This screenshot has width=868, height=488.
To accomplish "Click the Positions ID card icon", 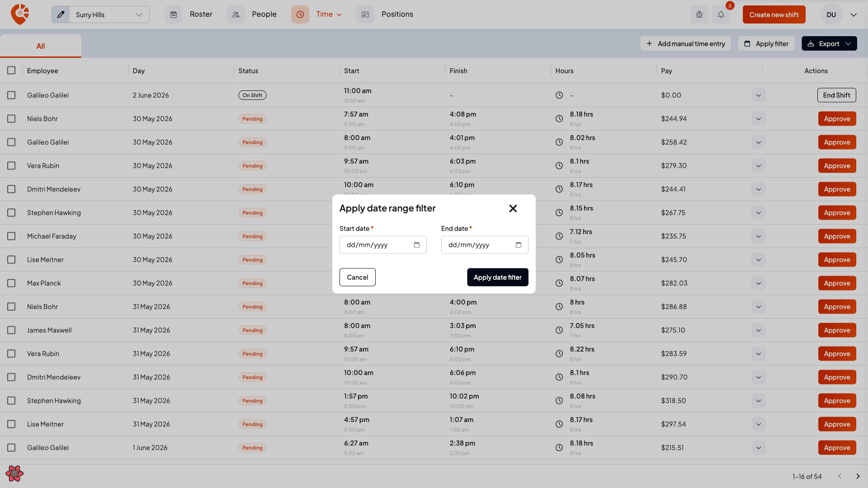I will (365, 14).
